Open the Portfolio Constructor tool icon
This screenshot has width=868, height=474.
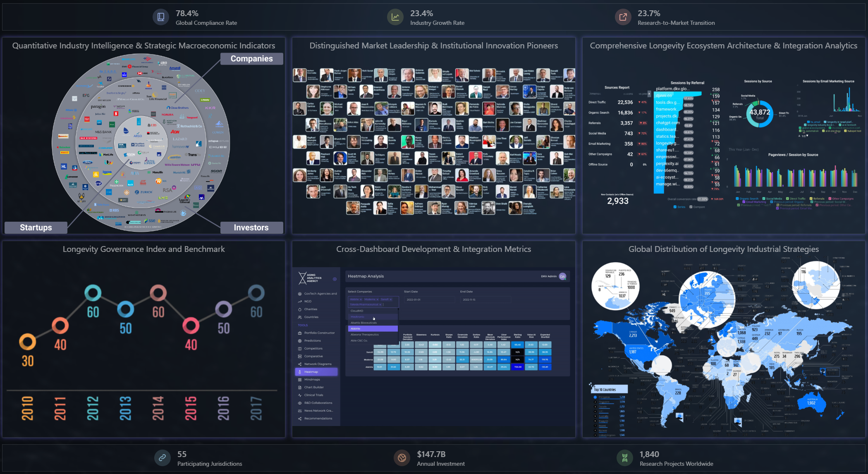coord(300,333)
